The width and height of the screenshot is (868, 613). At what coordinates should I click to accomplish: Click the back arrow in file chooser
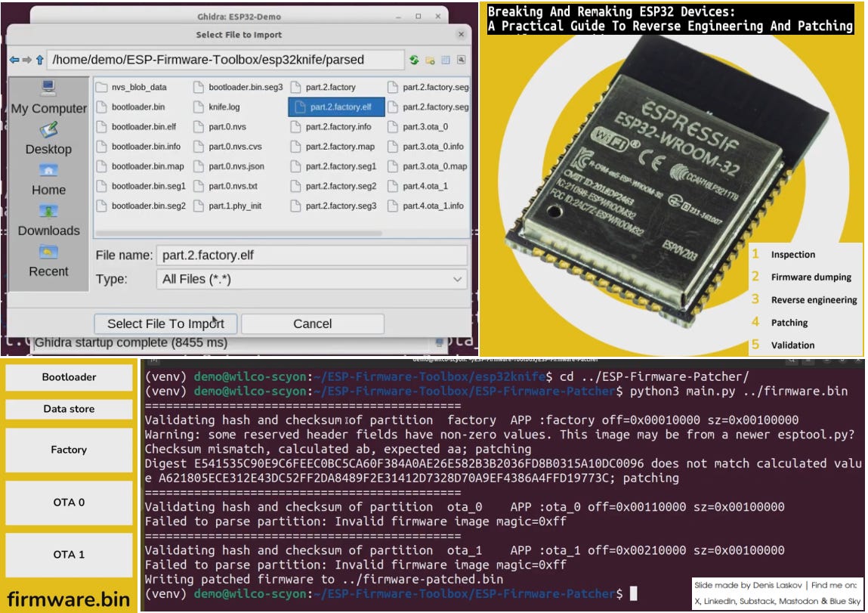tap(14, 60)
